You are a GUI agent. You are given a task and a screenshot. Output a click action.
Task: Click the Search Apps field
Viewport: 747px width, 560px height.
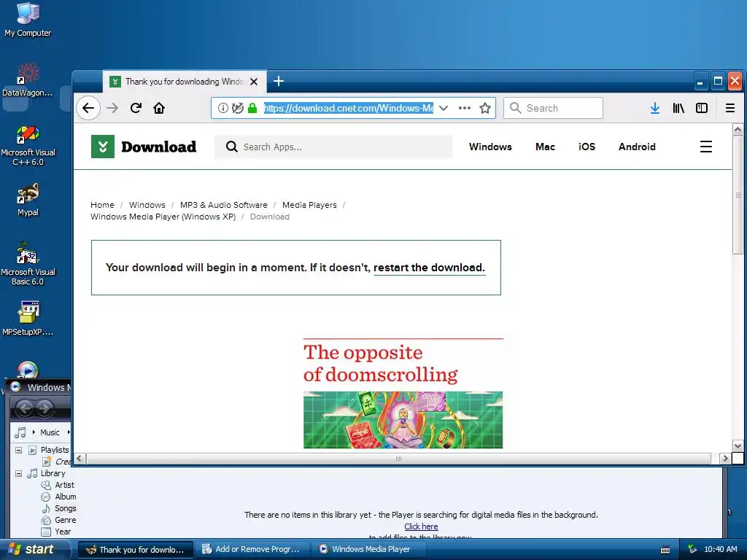coord(333,147)
